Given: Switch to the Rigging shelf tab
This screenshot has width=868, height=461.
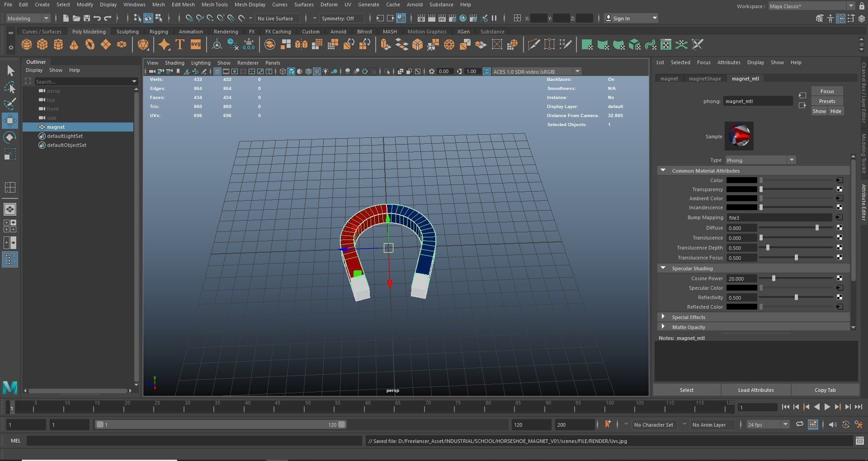Looking at the screenshot, I should [159, 32].
